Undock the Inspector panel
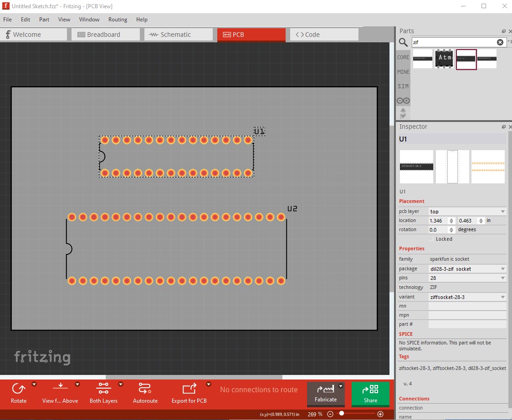The width and height of the screenshot is (512, 420). click(503, 127)
